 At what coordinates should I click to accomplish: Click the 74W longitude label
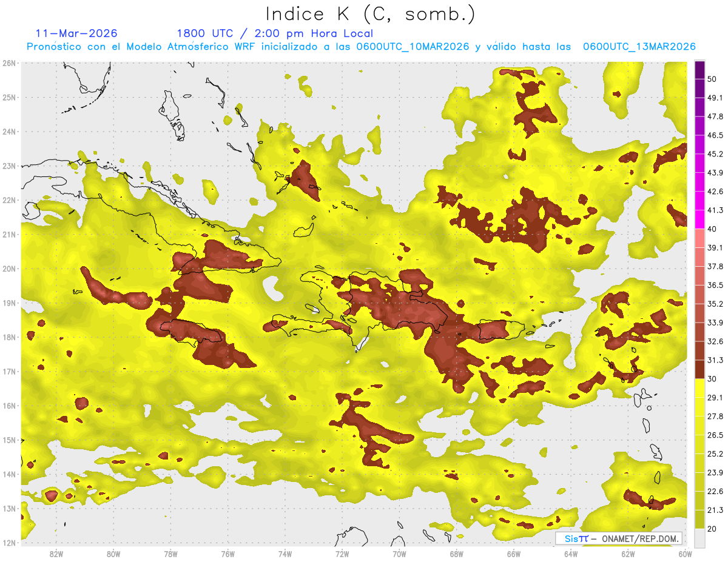coord(285,554)
